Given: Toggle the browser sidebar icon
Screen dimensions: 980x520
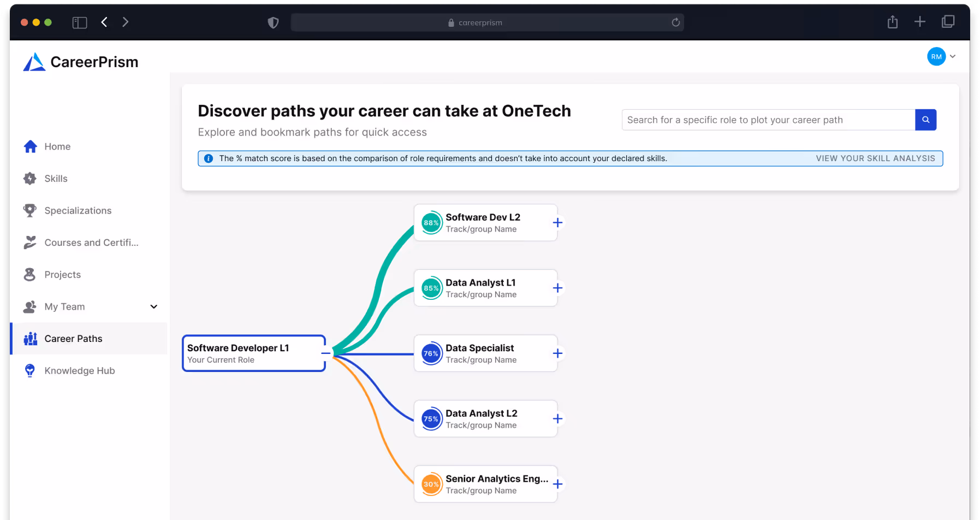Looking at the screenshot, I should pyautogui.click(x=80, y=22).
